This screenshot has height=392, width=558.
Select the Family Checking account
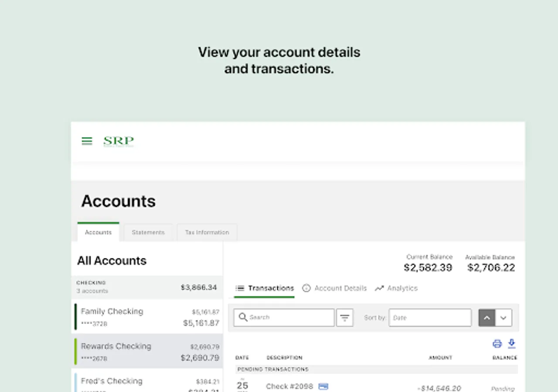point(147,317)
